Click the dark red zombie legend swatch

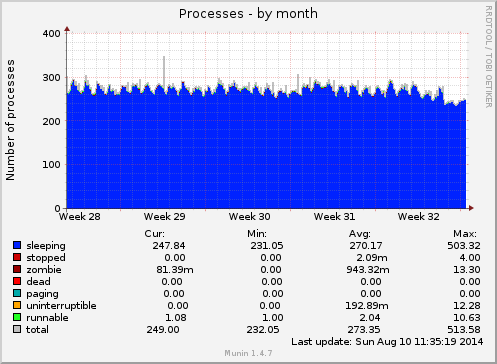17,269
